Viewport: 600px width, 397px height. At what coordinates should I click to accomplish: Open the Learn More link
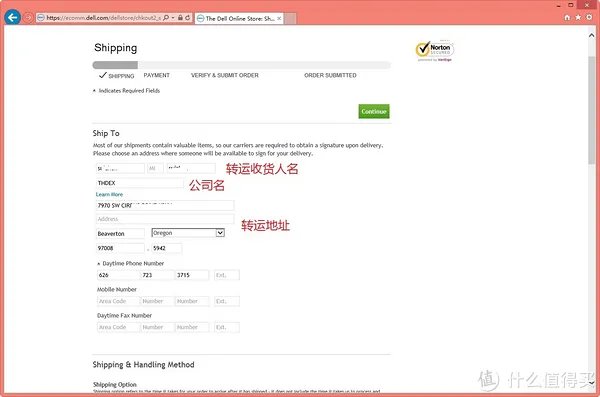tap(109, 194)
